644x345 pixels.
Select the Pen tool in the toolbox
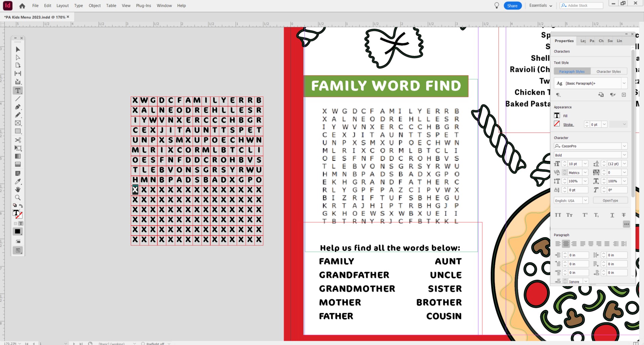(18, 107)
